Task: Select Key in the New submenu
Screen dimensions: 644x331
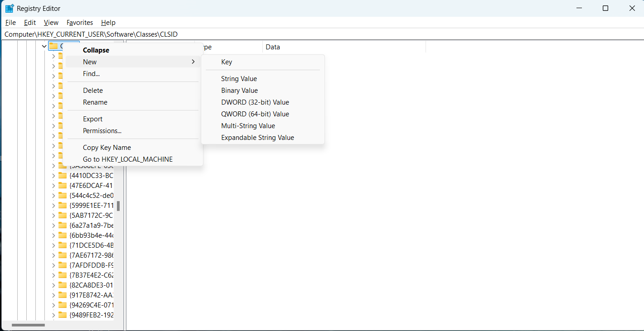Action: tap(227, 62)
